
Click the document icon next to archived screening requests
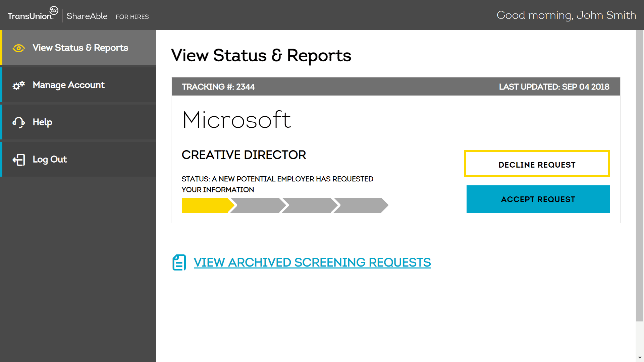pos(178,262)
